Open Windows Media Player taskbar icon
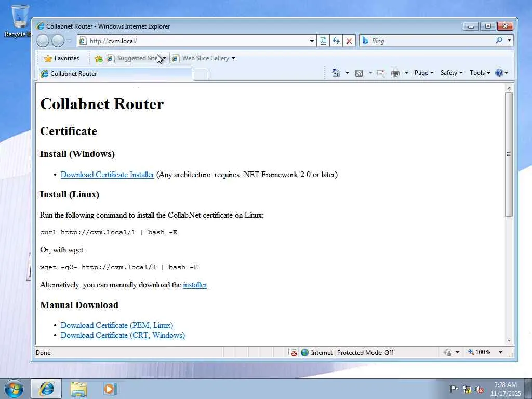 coord(109,389)
